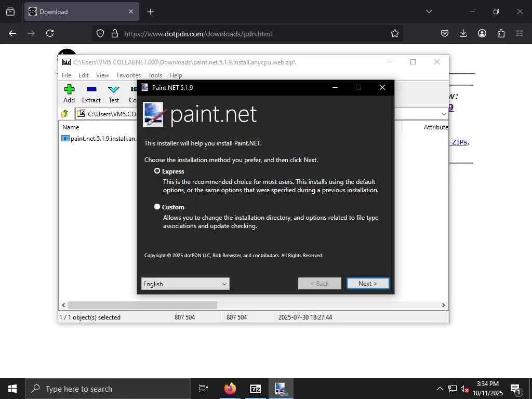This screenshot has width=532, height=399.
Task: Open the 7-Zip View menu
Action: coord(102,75)
